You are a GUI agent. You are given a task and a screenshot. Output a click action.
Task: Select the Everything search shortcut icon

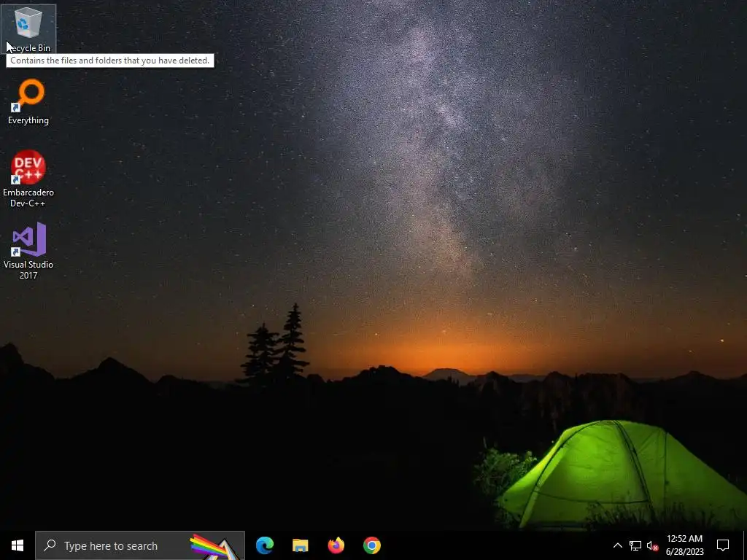(28, 95)
